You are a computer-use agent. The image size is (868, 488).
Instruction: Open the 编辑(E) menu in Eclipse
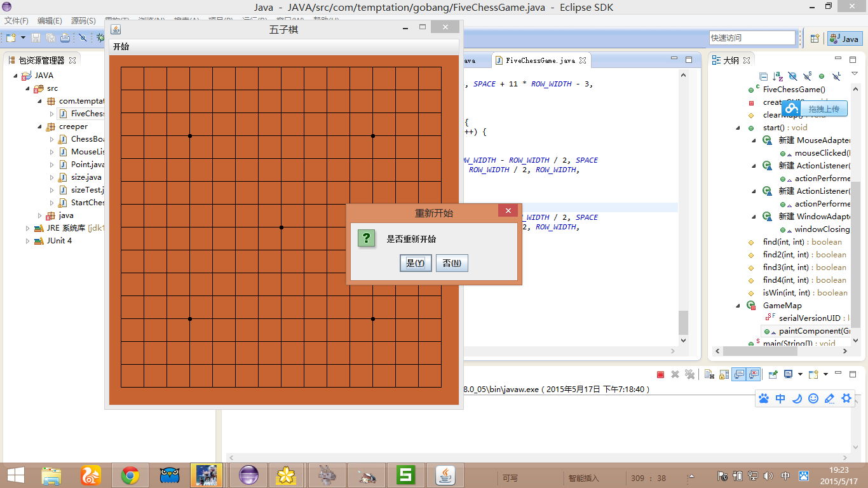click(x=50, y=21)
